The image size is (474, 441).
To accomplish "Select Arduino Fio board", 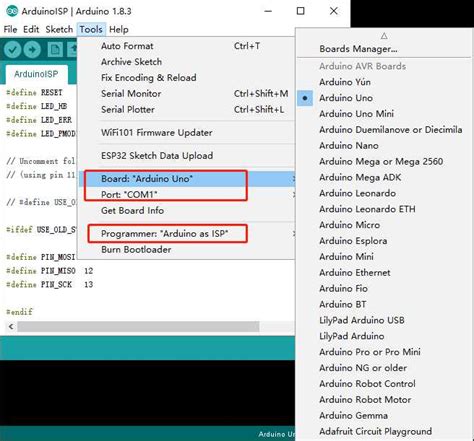I will (x=384, y=289).
